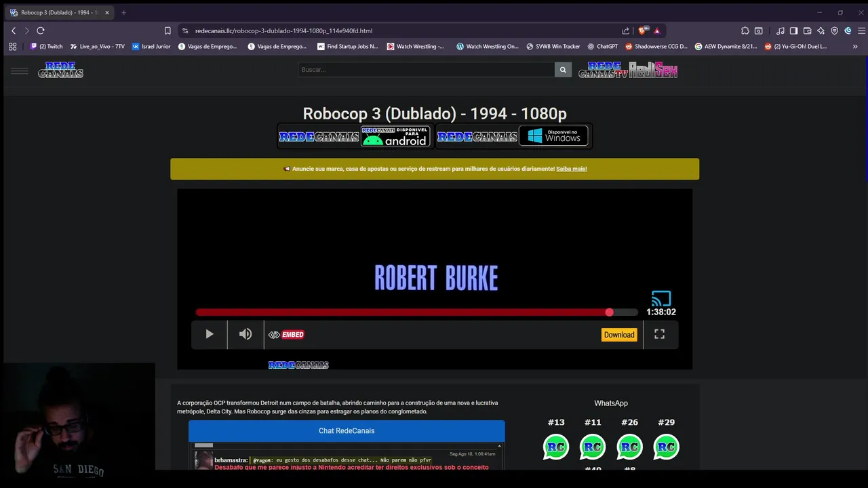
Task: Join WhatsApp group #29
Action: pyautogui.click(x=666, y=447)
